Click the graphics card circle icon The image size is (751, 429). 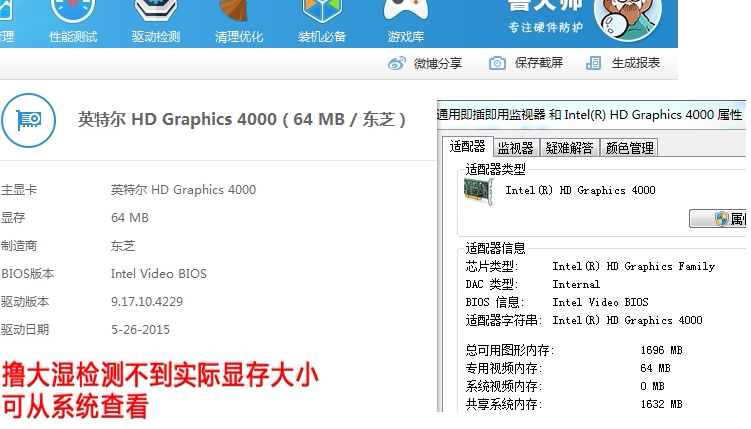pyautogui.click(x=28, y=120)
